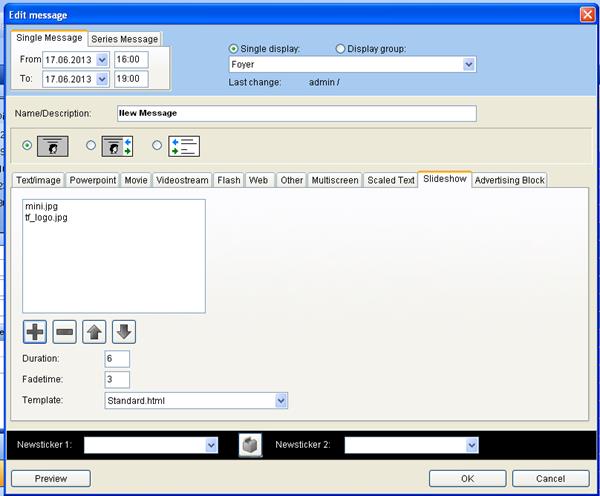Screen dimensions: 600x496
Task: Select the Display group radio button
Action: 341,48
